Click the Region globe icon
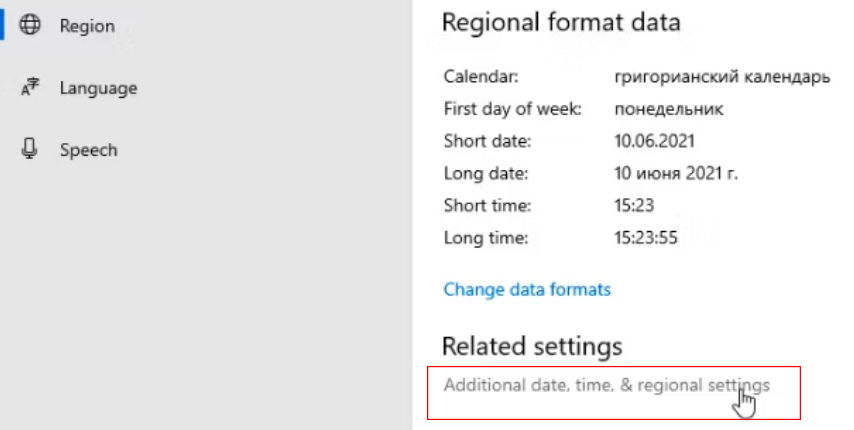Viewport: 854px width, 430px height. (30, 26)
